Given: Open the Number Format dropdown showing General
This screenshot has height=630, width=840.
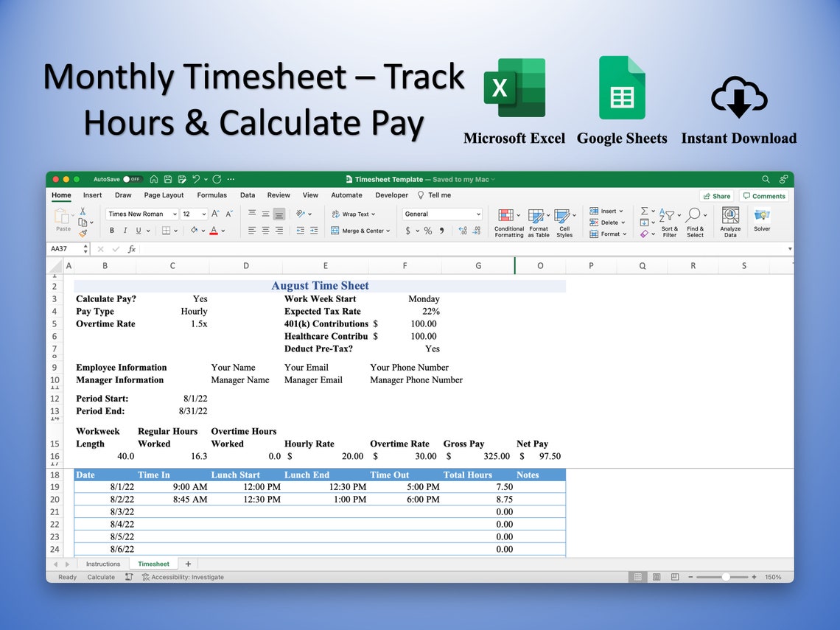Looking at the screenshot, I should tap(441, 214).
